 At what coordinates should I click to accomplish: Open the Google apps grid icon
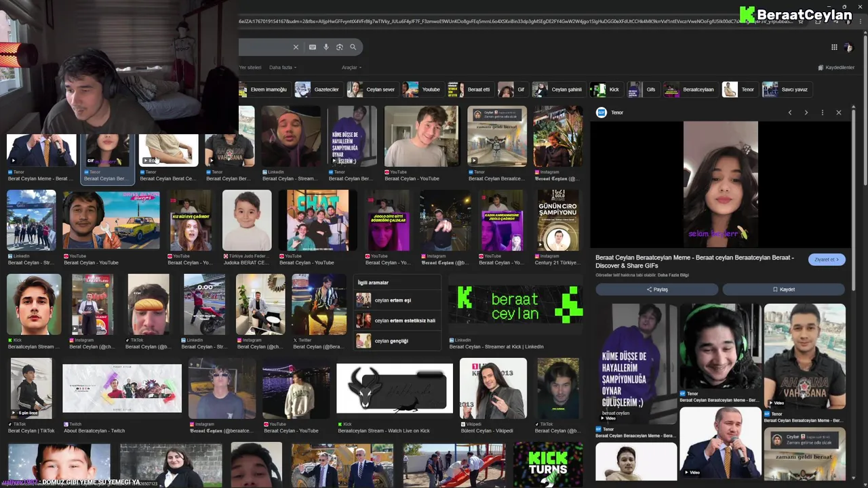point(834,47)
